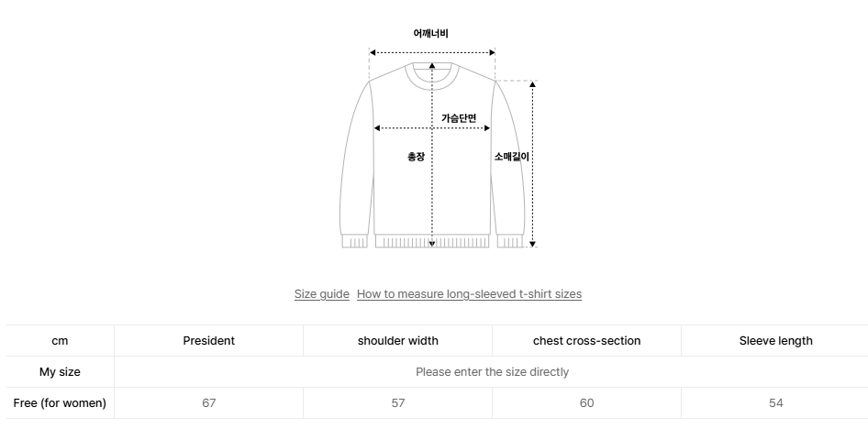
Task: Select the Free (for women) row label
Action: tap(60, 403)
